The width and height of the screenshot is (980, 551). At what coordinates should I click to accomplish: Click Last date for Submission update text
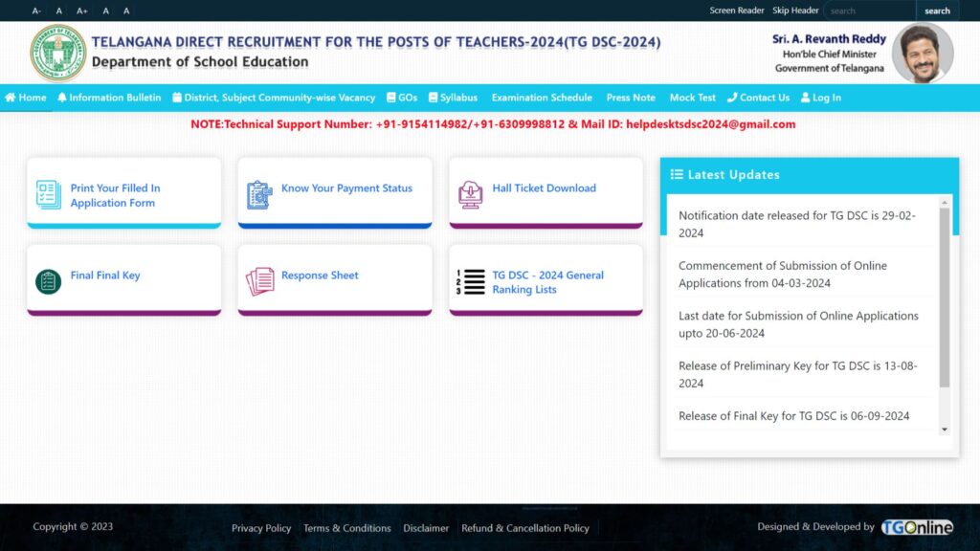(798, 324)
